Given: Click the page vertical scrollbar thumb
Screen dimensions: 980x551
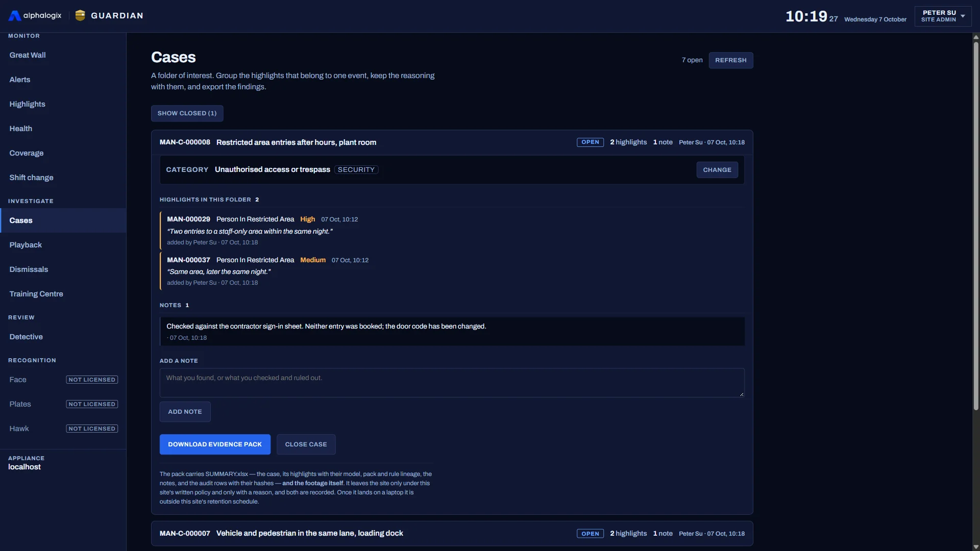Looking at the screenshot, I should point(976,226).
